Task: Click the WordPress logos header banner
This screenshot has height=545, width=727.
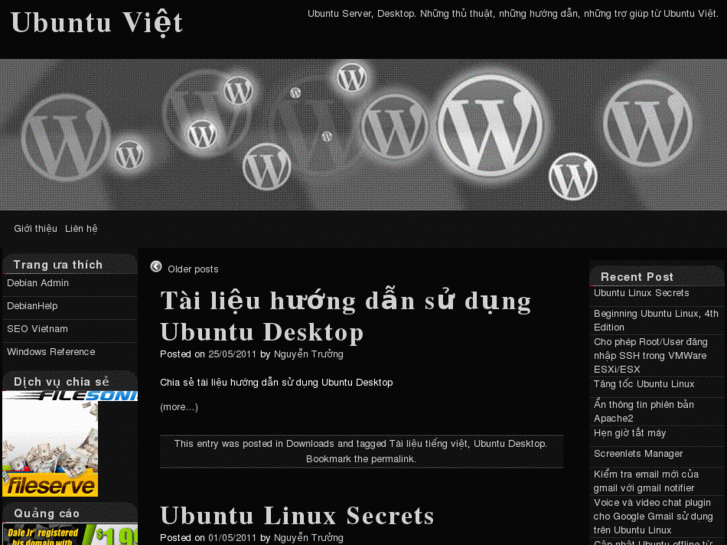Action: pos(364,135)
